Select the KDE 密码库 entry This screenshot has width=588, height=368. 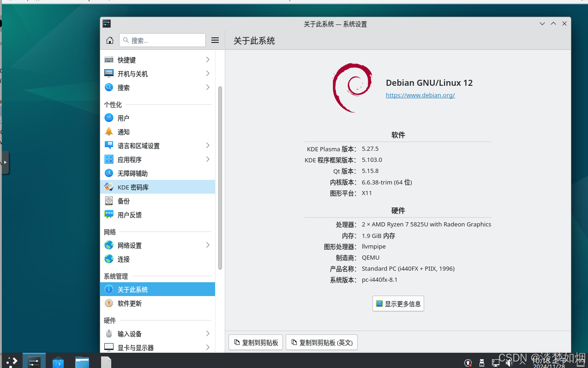coord(157,187)
